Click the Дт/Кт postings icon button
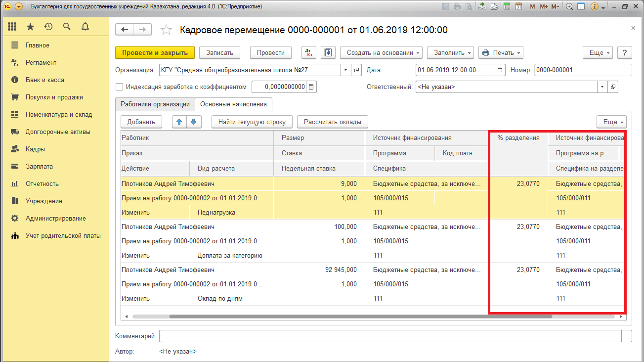The height and width of the screenshot is (362, 644). (x=309, y=53)
